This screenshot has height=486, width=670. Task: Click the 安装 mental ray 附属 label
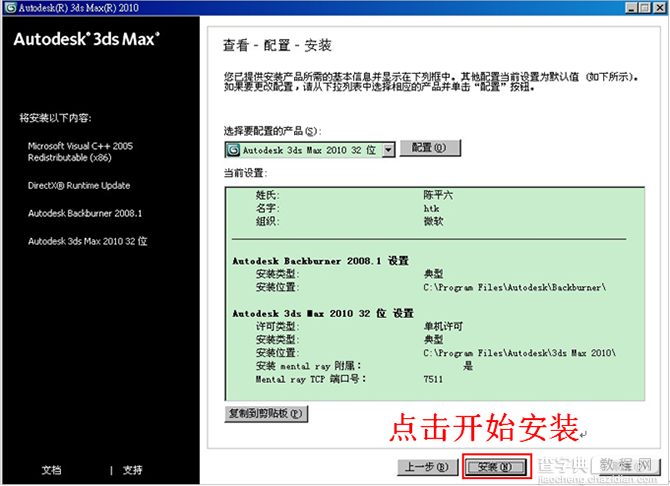(x=309, y=366)
